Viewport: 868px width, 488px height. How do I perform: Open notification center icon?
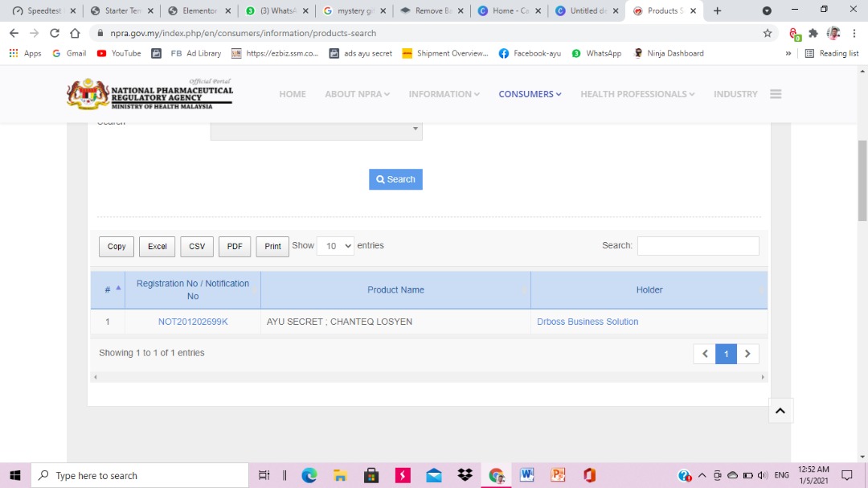(x=847, y=475)
